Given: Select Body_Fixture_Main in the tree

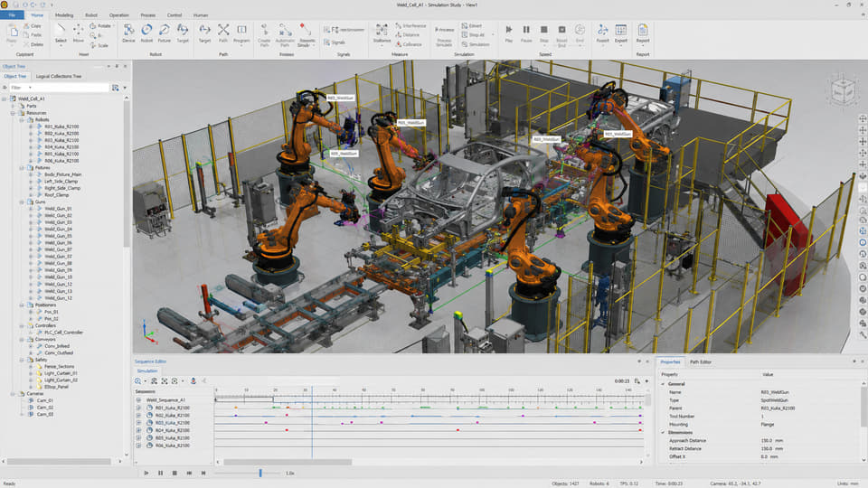Looking at the screenshot, I should (x=62, y=174).
